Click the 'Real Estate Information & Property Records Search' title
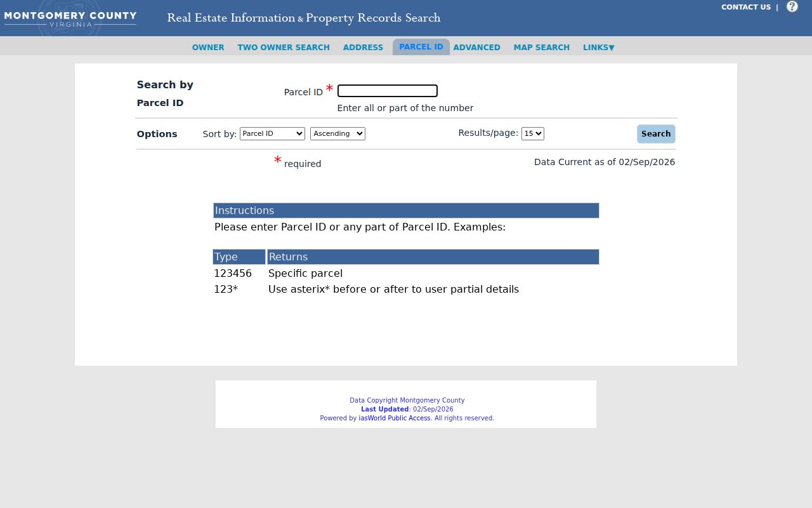The image size is (812, 508). [x=304, y=18]
